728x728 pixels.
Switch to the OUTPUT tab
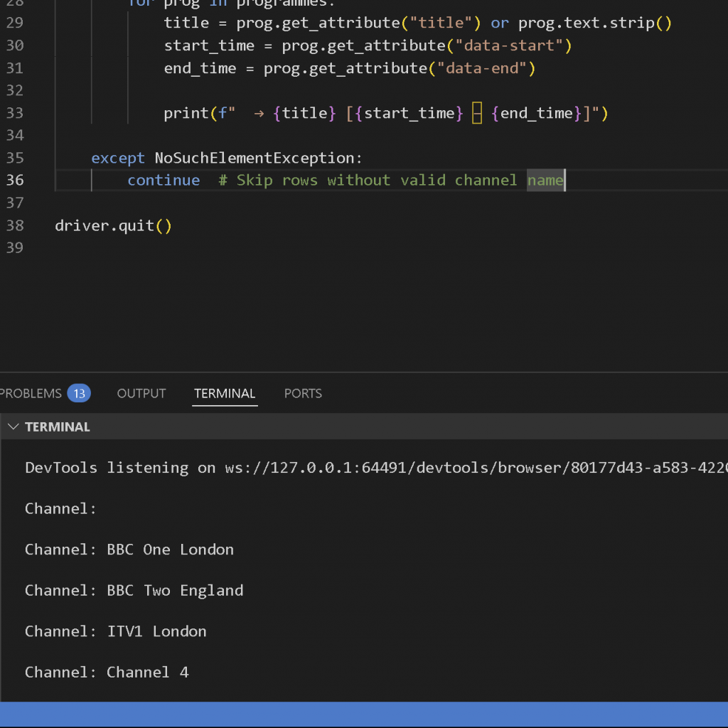(141, 393)
